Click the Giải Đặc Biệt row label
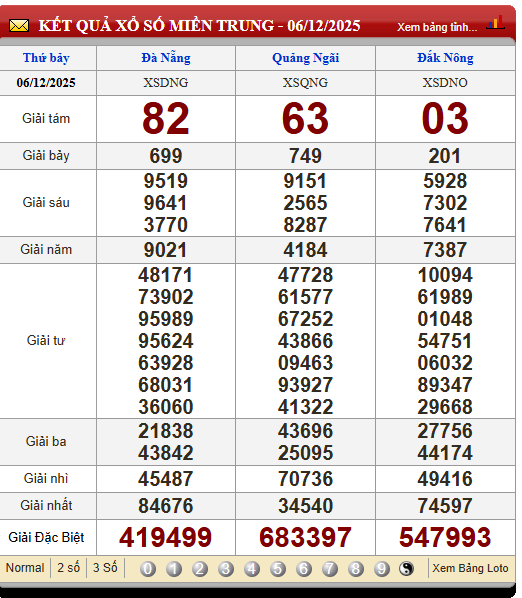The height and width of the screenshot is (598, 522). tap(46, 538)
